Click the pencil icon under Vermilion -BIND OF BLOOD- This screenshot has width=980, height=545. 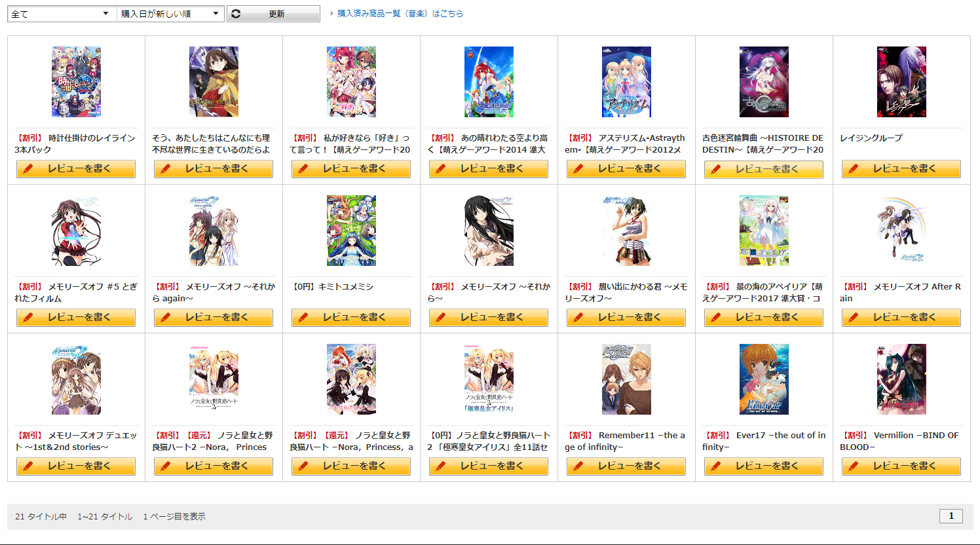pyautogui.click(x=853, y=466)
